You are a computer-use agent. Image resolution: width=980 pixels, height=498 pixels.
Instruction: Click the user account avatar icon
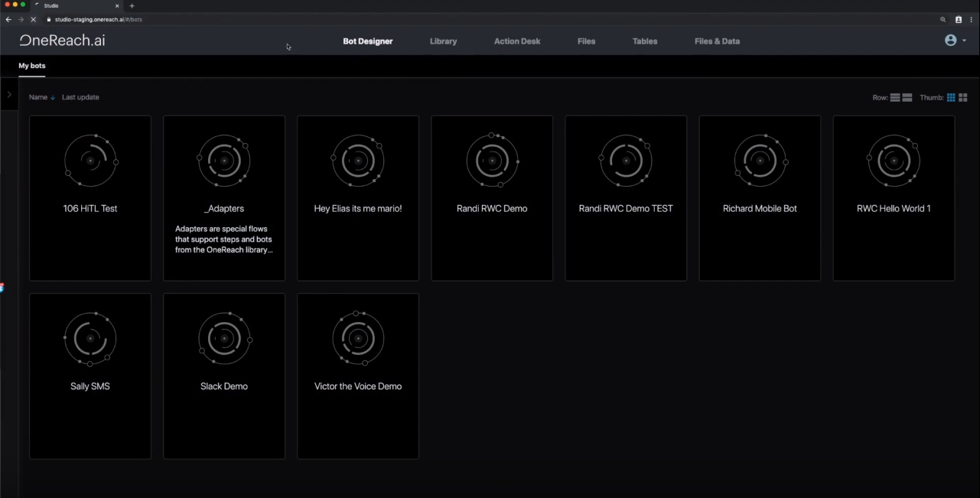pyautogui.click(x=951, y=41)
